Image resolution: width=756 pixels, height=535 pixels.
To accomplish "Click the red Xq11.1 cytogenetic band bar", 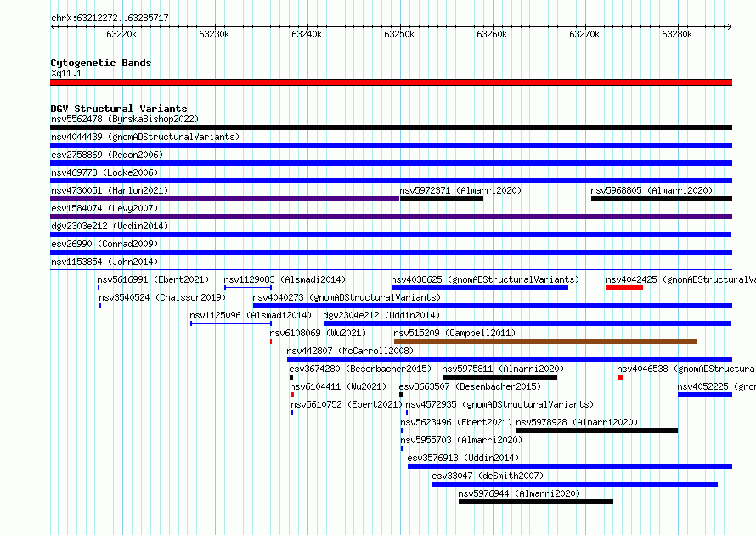I will (391, 82).
